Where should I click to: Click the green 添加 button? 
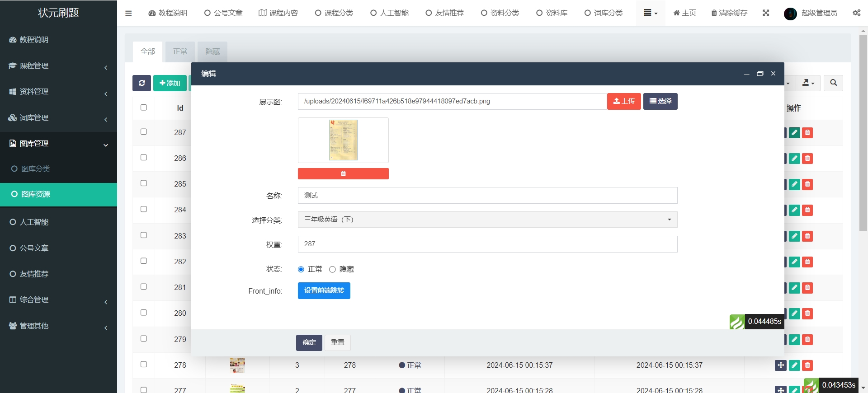click(x=170, y=83)
